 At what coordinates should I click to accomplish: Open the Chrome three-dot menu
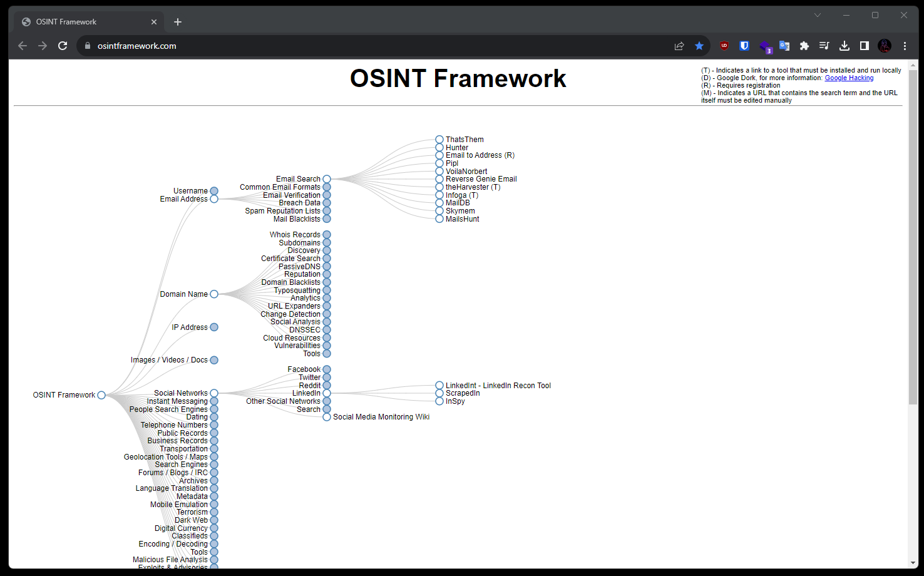pyautogui.click(x=905, y=46)
